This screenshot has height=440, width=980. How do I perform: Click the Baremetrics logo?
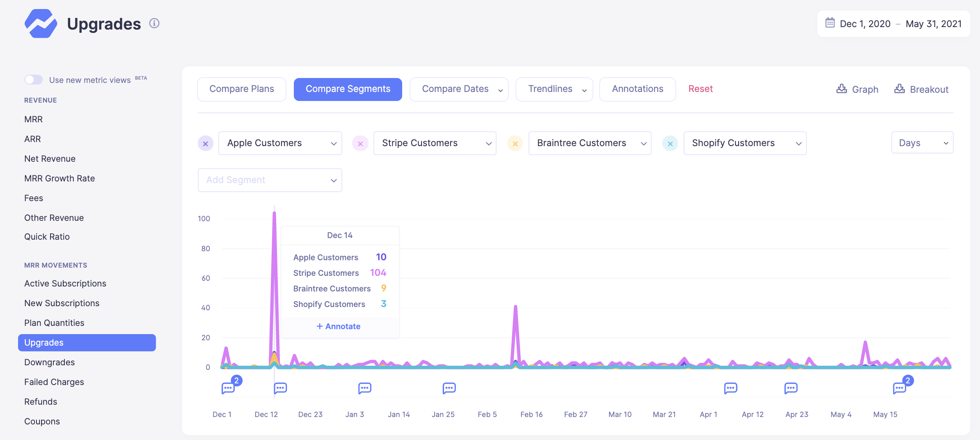click(41, 24)
